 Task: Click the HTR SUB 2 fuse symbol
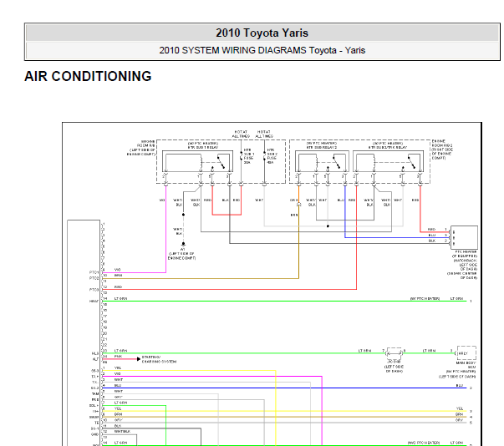[264, 156]
